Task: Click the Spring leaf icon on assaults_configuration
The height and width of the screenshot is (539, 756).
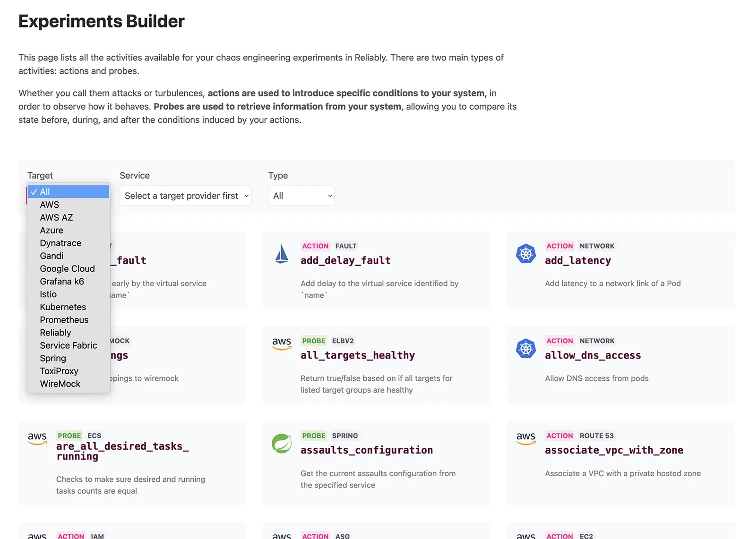Action: [282, 444]
